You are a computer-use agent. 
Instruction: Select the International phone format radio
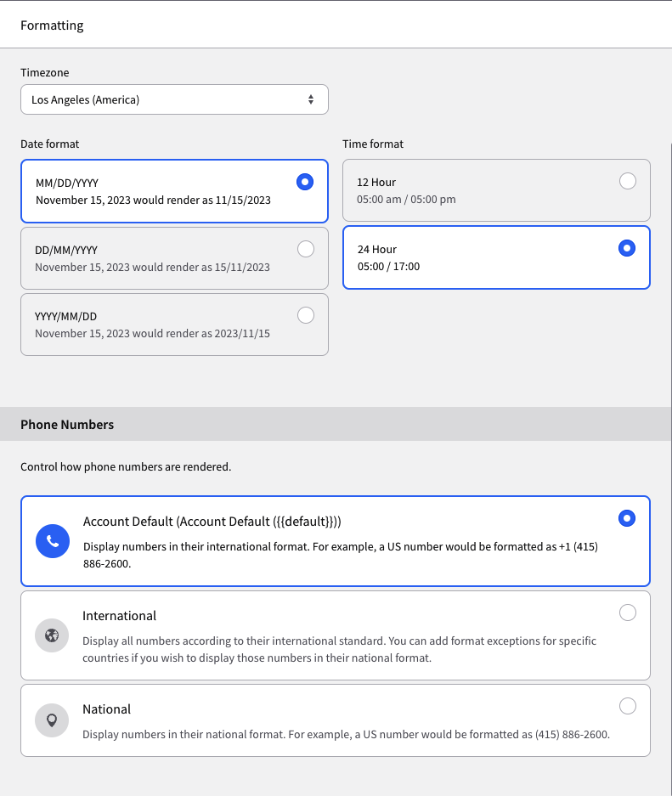coord(628,613)
